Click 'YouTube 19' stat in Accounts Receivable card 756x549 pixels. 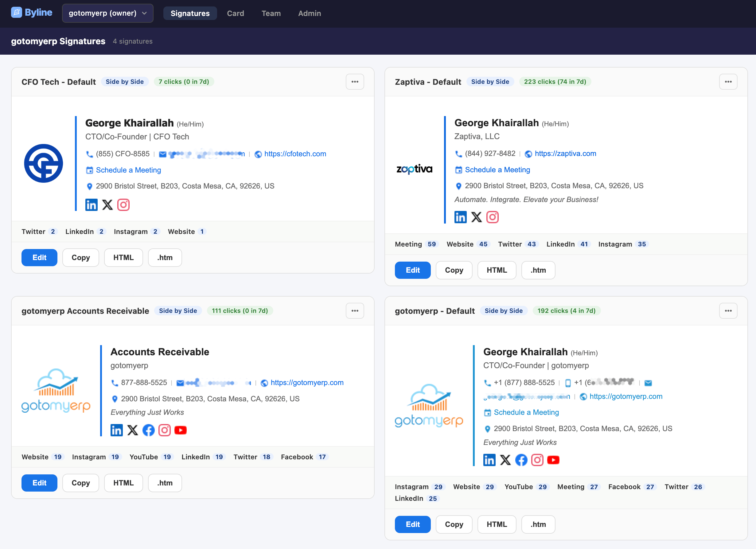point(151,457)
